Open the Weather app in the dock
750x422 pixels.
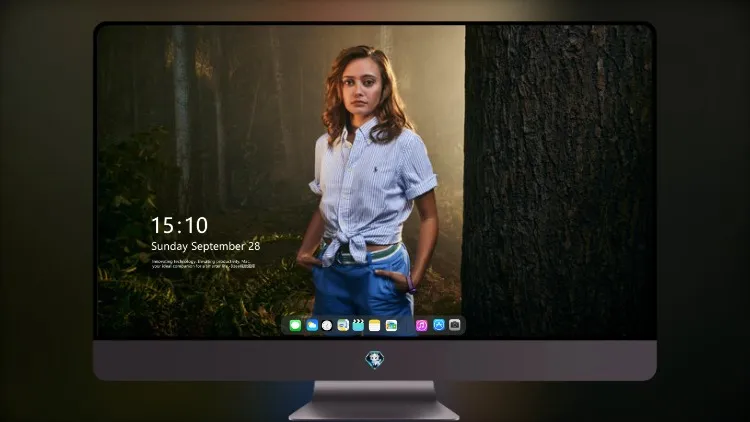(312, 325)
